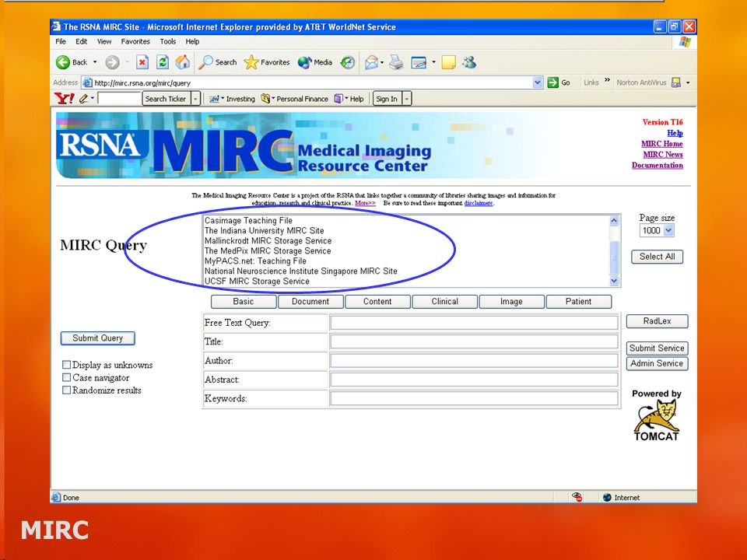This screenshot has width=747, height=560.
Task: Open the Mail icon dropdown arrow
Action: pos(382,62)
